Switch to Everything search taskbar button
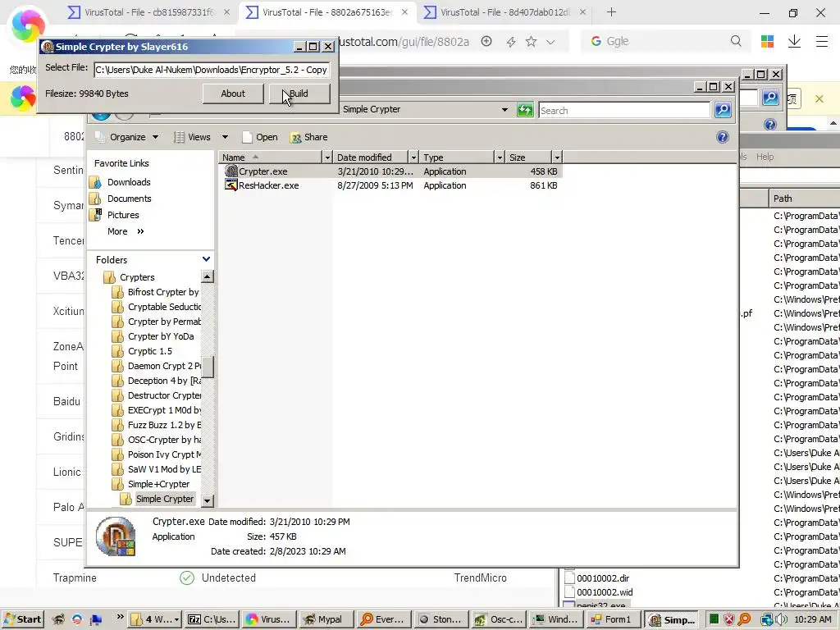 point(383,619)
